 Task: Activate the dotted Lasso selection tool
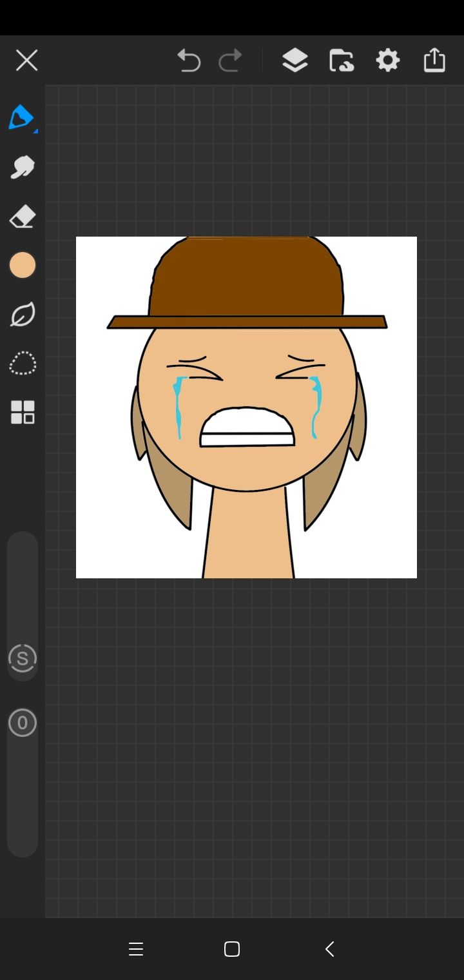(x=23, y=364)
